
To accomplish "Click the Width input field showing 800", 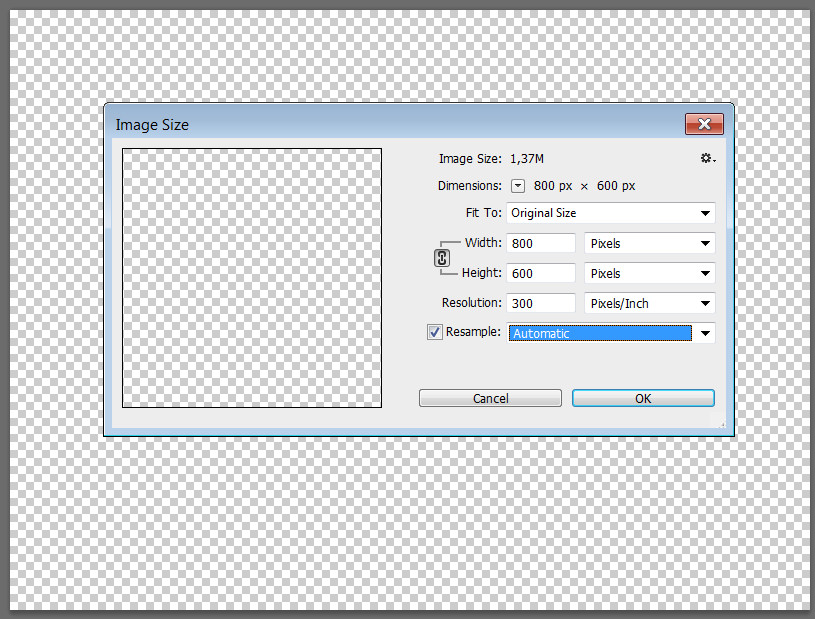I will (x=541, y=243).
